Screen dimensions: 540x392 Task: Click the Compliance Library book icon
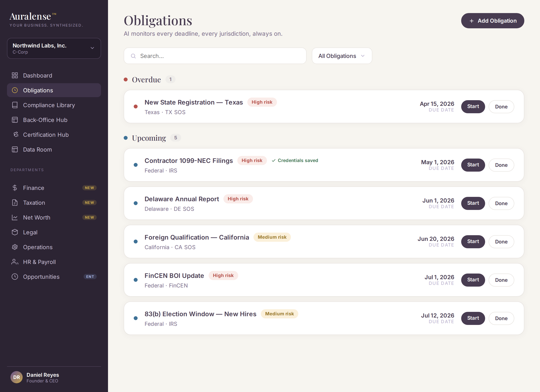tap(15, 105)
